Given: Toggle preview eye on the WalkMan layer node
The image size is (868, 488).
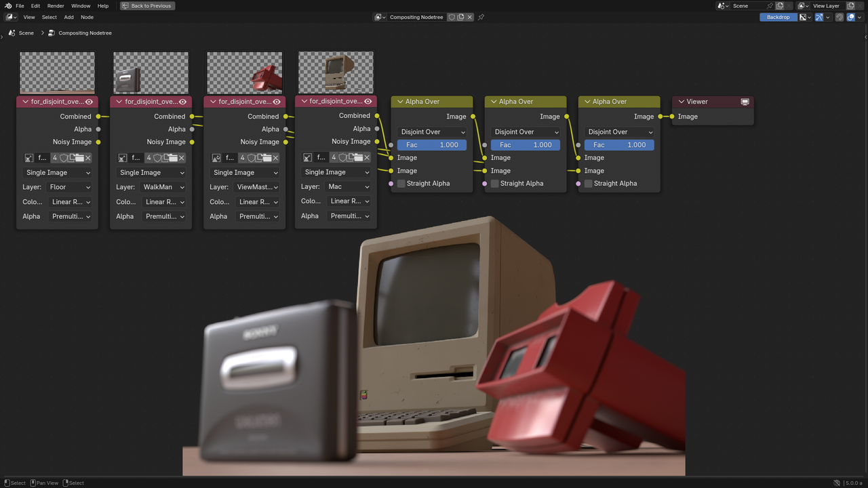Looking at the screenshot, I should [x=183, y=102].
